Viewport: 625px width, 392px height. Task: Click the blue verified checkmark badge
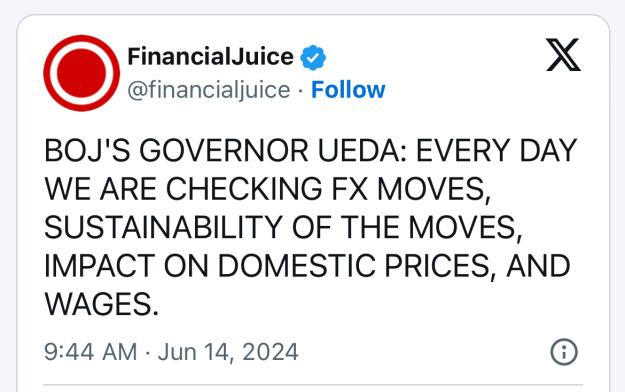(x=313, y=57)
